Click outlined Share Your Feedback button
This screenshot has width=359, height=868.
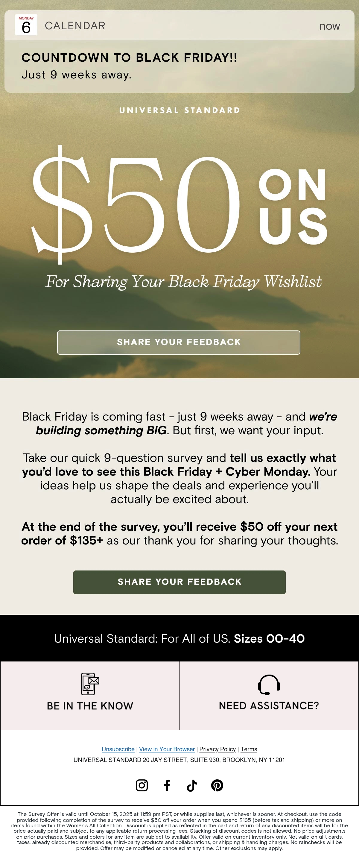click(x=179, y=342)
